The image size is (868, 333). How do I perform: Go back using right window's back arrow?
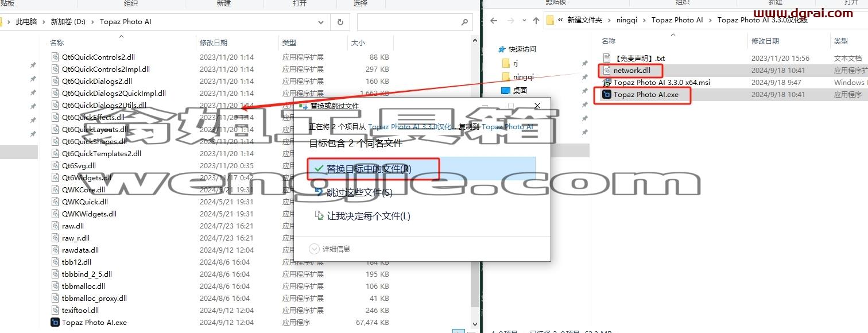click(x=493, y=20)
